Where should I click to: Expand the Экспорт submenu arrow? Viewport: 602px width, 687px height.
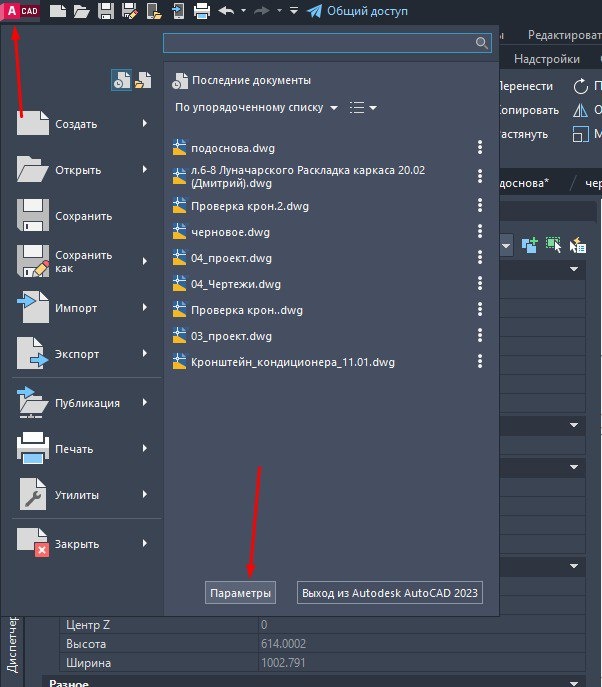(145, 353)
